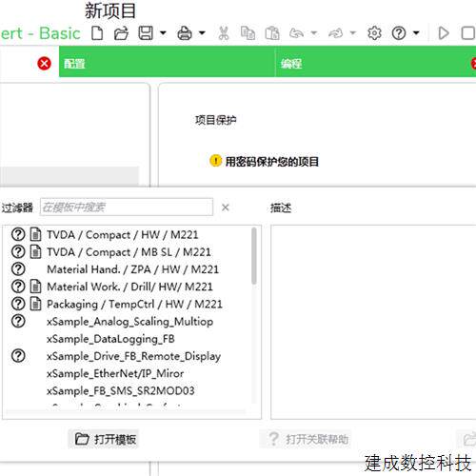This screenshot has height=476, width=476.
Task: Expand the save options dropdown arrow
Action: (x=163, y=32)
